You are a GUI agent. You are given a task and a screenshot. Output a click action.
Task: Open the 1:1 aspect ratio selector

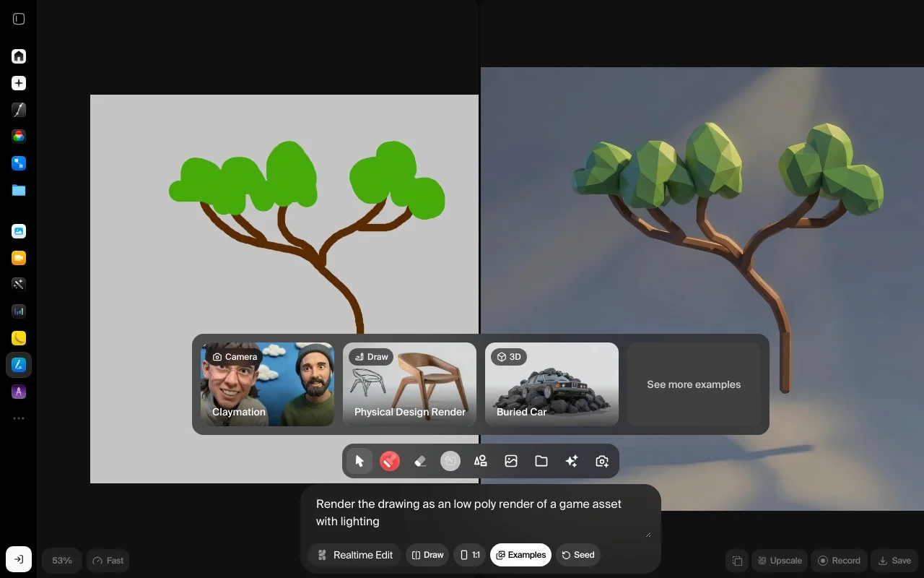[470, 555]
